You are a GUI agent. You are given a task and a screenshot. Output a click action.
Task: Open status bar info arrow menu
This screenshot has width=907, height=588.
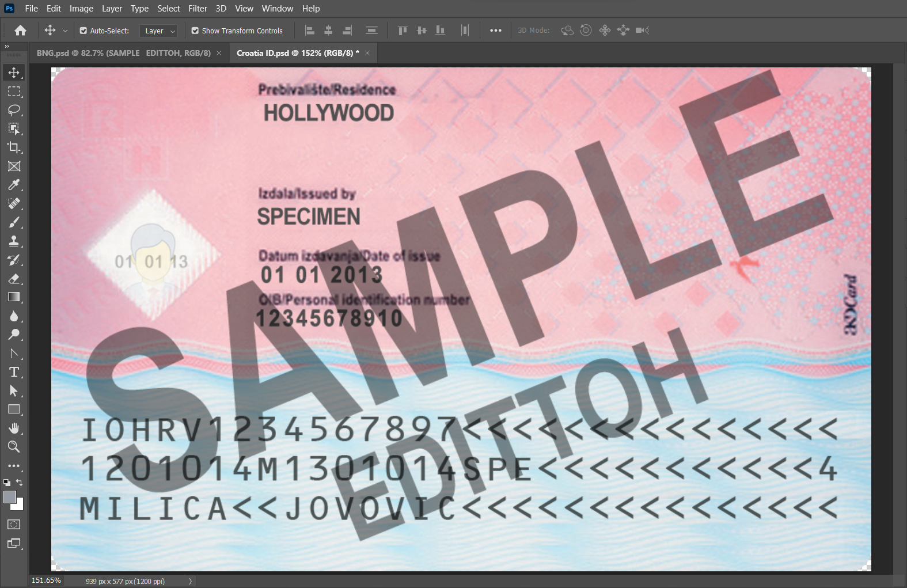point(191,581)
